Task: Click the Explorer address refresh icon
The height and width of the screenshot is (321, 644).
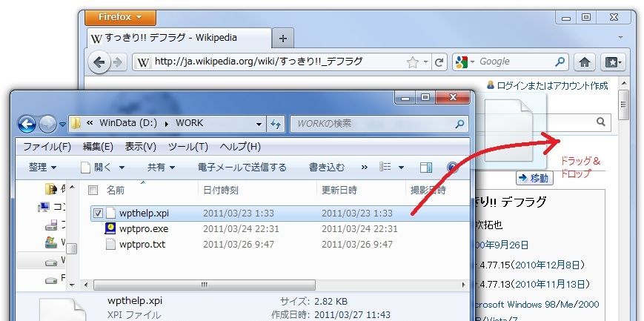Action: pos(276,123)
